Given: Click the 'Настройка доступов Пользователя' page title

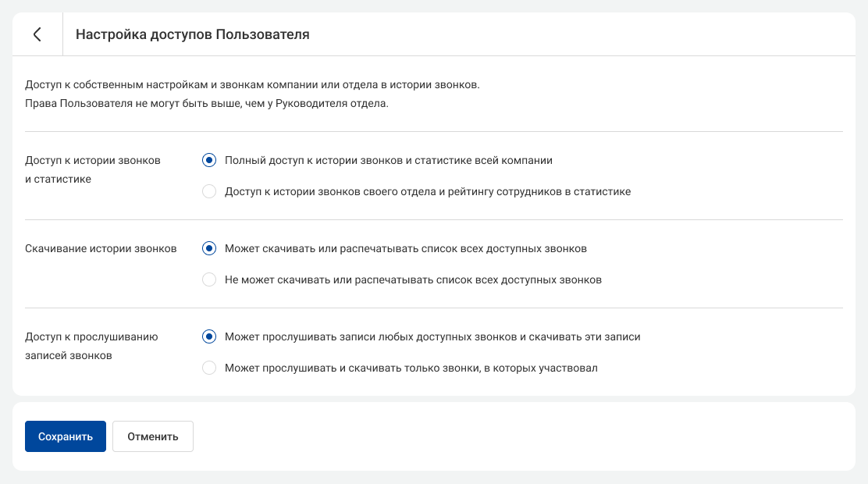Looking at the screenshot, I should pos(192,34).
